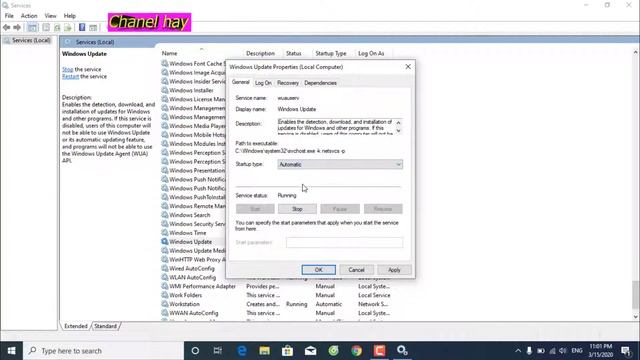
Task: Open the File menu
Action: pyautogui.click(x=9, y=16)
